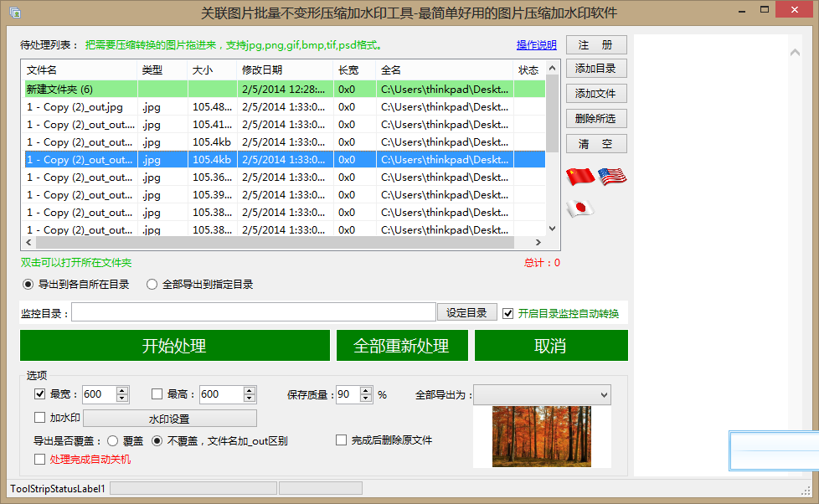Switch language with the American flag icon
819x504 pixels.
click(612, 177)
